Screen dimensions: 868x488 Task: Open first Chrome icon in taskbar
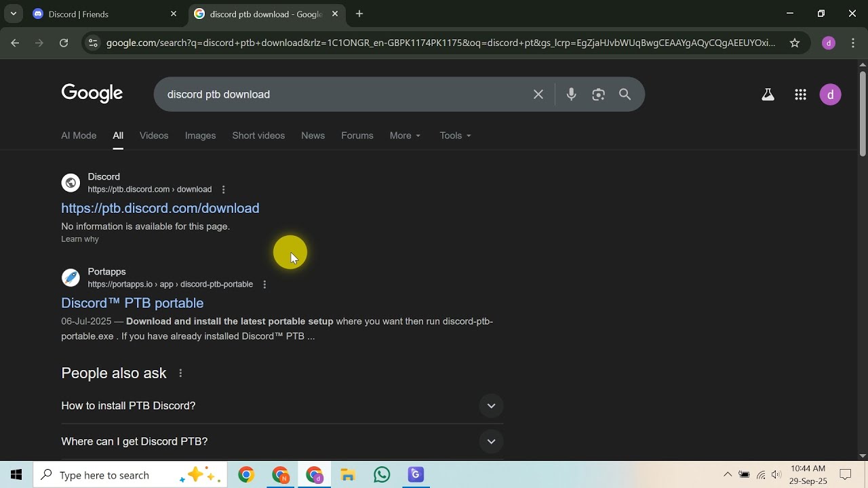coord(246,475)
